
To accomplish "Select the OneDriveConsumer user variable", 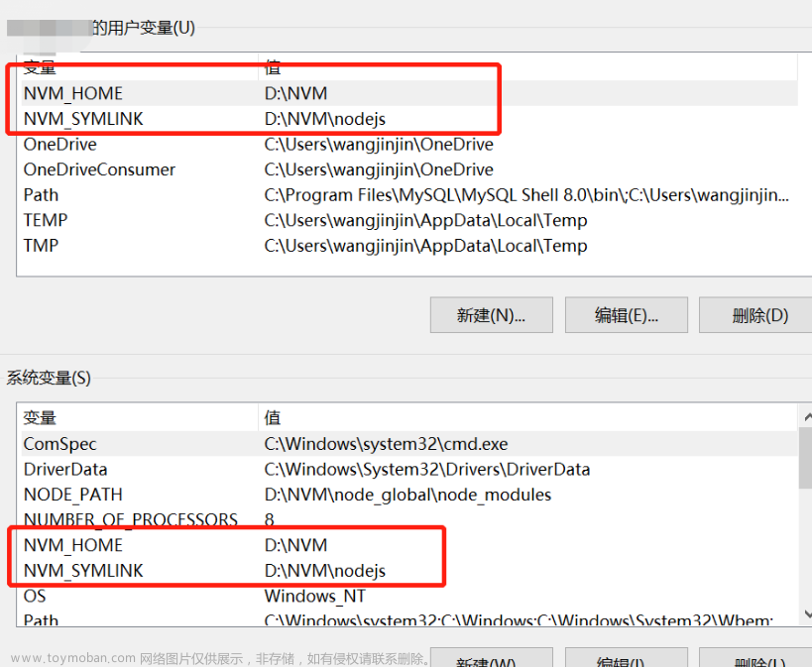I will 409,169.
